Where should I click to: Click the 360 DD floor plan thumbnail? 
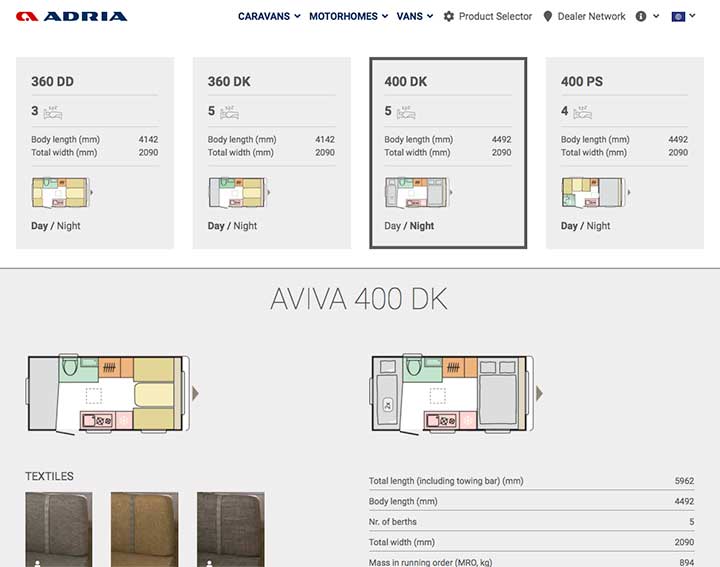click(x=62, y=192)
